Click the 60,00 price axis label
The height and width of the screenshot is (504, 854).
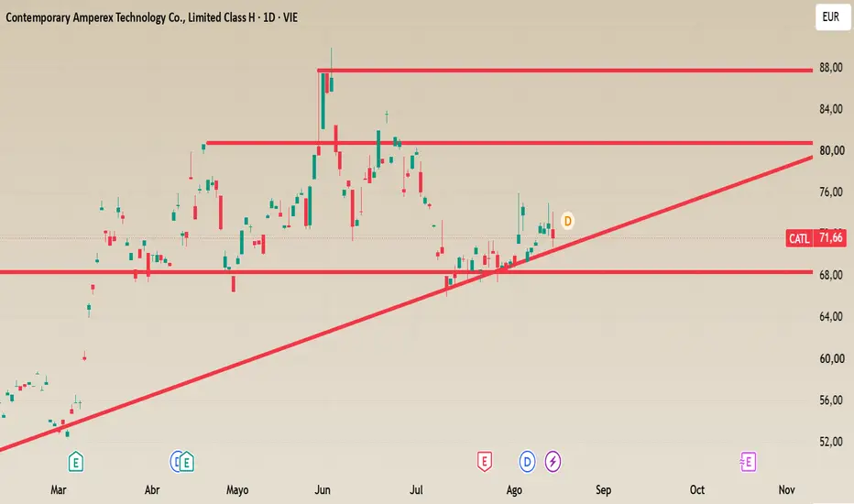coord(831,358)
